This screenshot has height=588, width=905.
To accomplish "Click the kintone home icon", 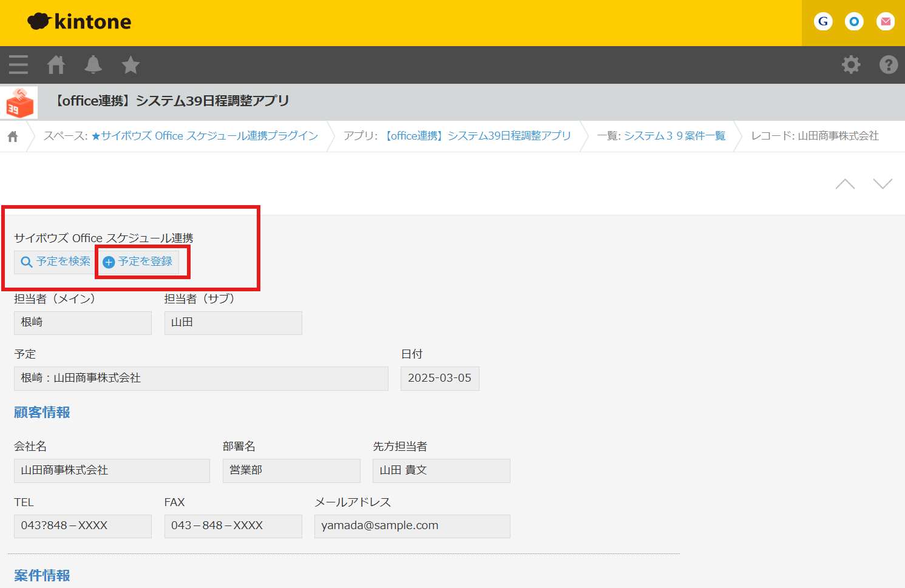I will [x=56, y=64].
